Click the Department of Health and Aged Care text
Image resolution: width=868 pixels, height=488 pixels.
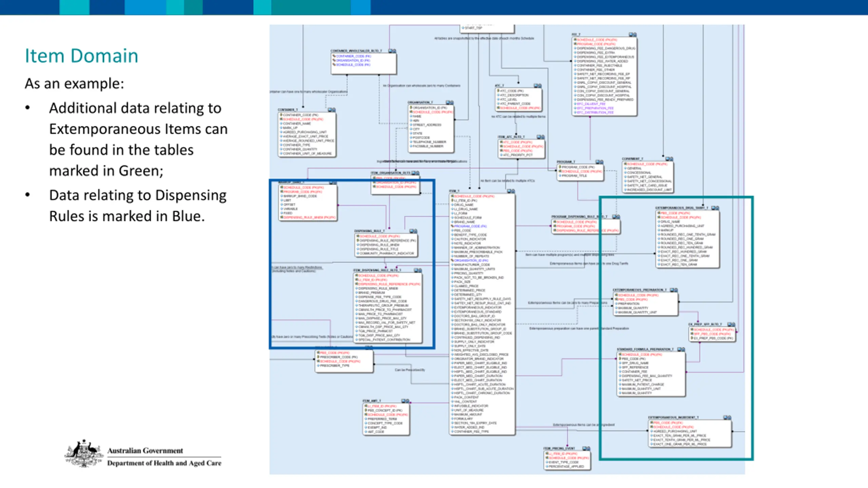[x=164, y=463]
